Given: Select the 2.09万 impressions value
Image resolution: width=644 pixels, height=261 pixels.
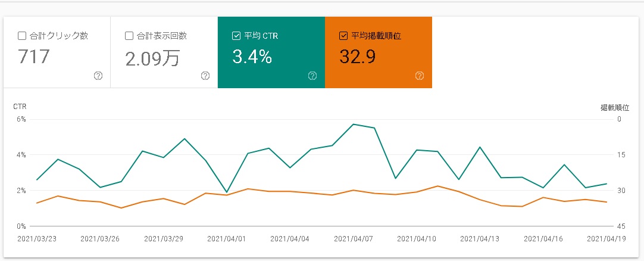Looking at the screenshot, I should point(152,58).
